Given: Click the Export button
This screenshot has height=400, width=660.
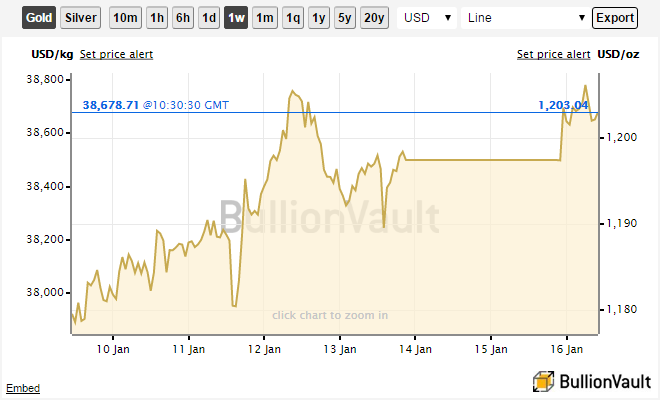Looking at the screenshot, I should click(614, 18).
